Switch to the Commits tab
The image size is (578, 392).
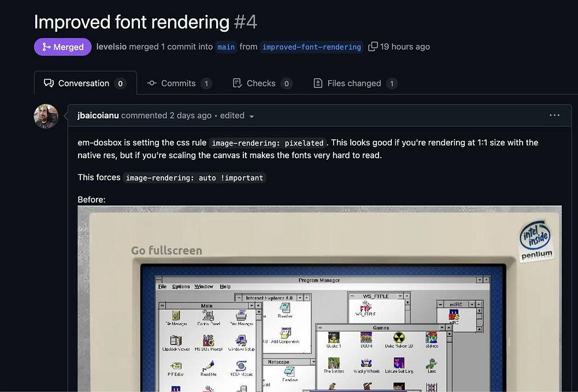179,83
